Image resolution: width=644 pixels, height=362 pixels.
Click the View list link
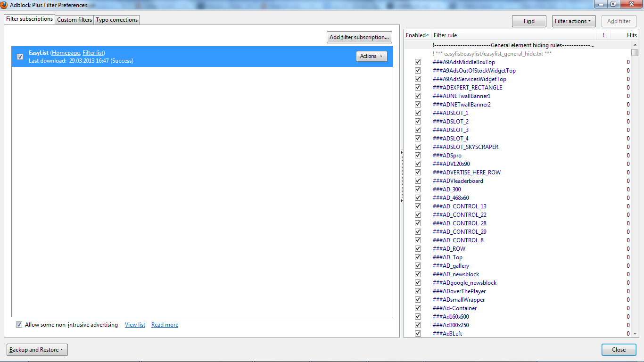point(135,325)
